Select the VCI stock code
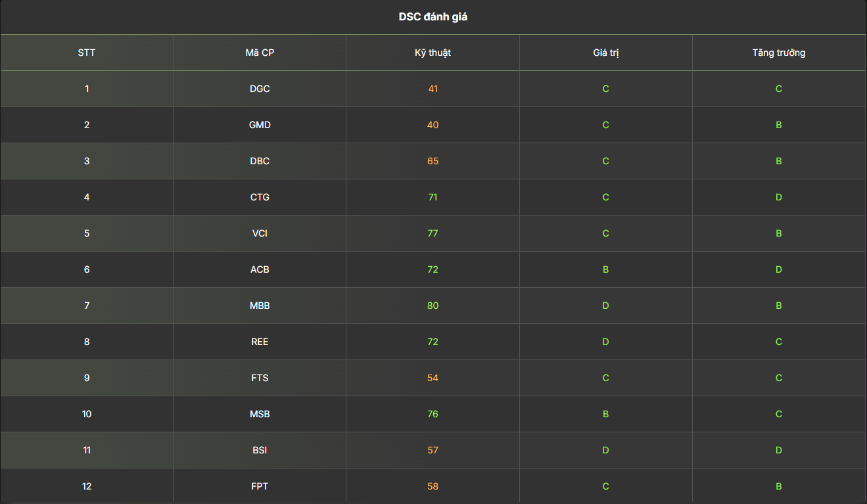 tap(260, 233)
